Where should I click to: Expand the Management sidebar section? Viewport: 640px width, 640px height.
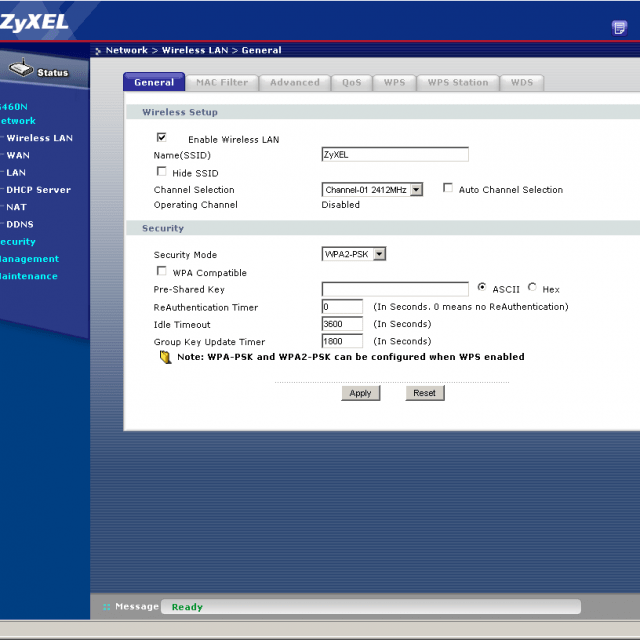[x=29, y=259]
